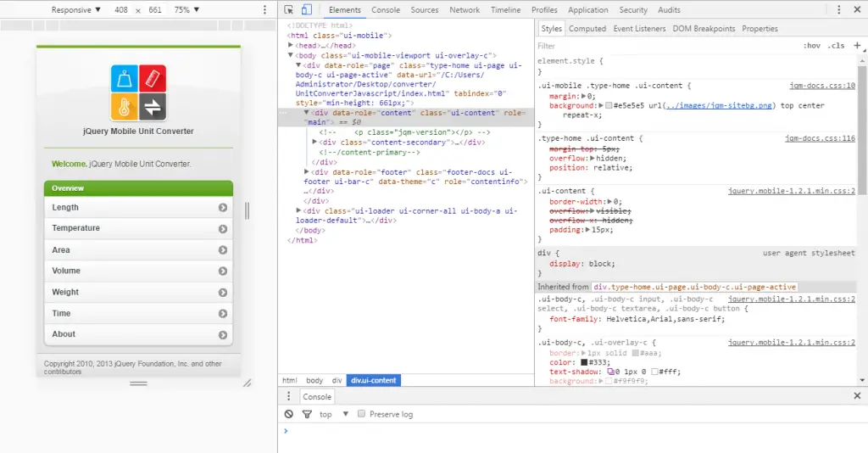Click the red ruler icon in page logo
This screenshot has height=453, width=868.
click(x=152, y=78)
